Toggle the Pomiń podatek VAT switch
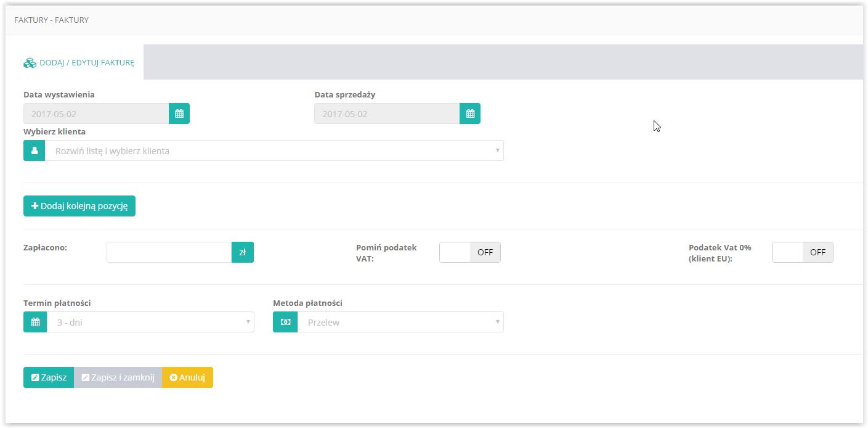Viewport: 868px width, 428px height. click(470, 252)
